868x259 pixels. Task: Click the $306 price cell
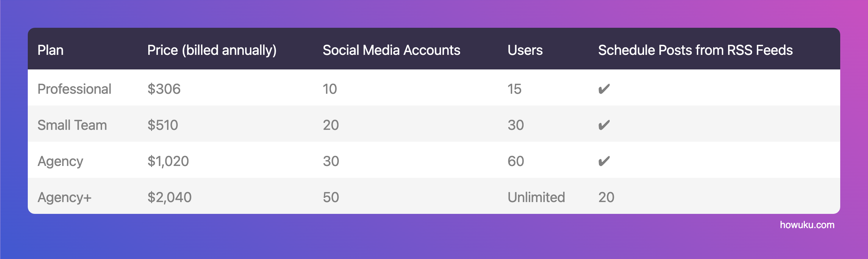[164, 89]
